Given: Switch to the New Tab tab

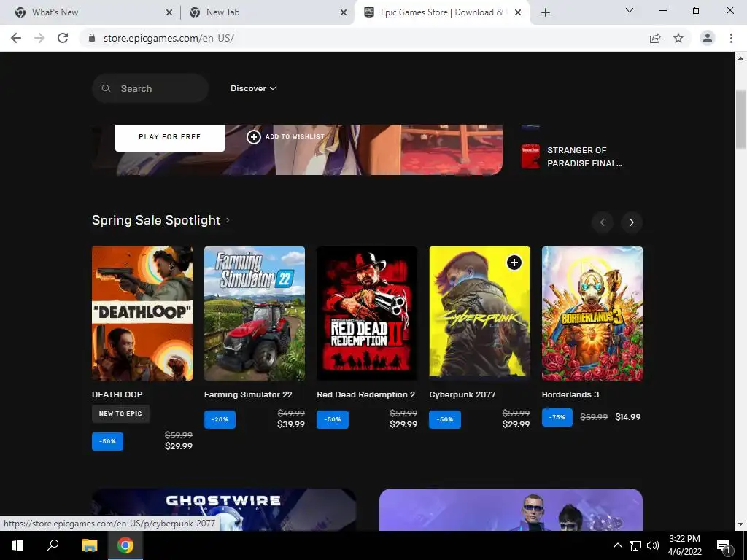Looking at the screenshot, I should click(267, 12).
